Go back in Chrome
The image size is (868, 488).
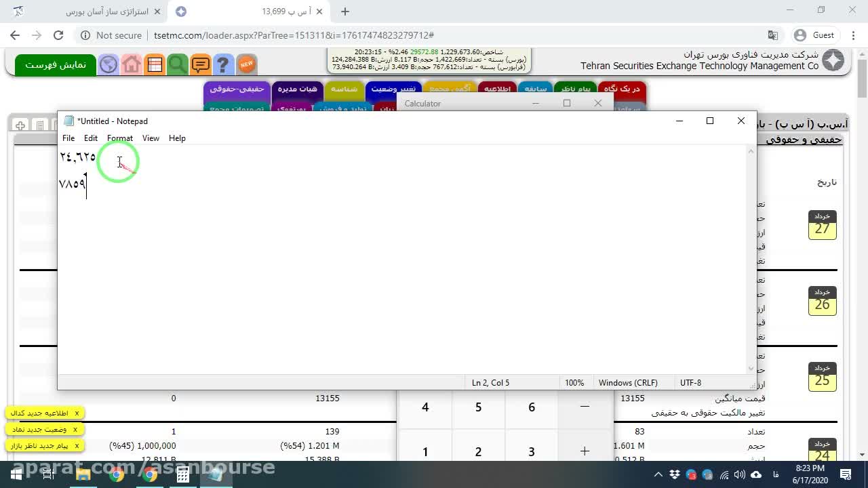tap(15, 35)
